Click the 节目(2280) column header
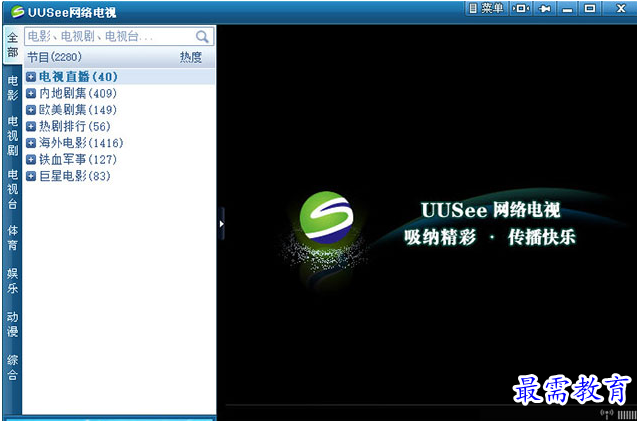637x421 pixels. [54, 57]
